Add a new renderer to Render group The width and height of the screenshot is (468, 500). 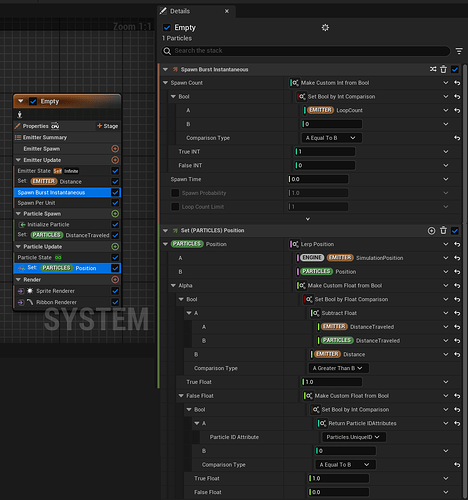pyautogui.click(x=115, y=280)
